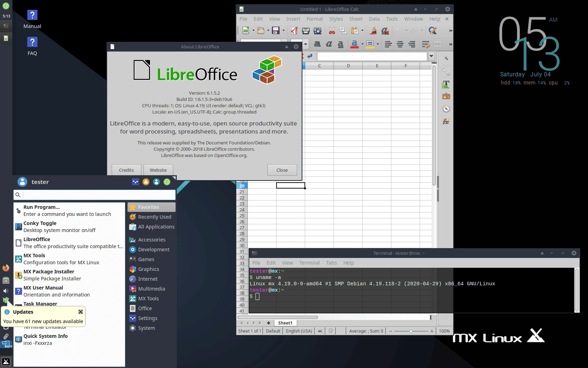The height and width of the screenshot is (368, 588).
Task: Click the switch user icon in menu header
Action: point(156,182)
